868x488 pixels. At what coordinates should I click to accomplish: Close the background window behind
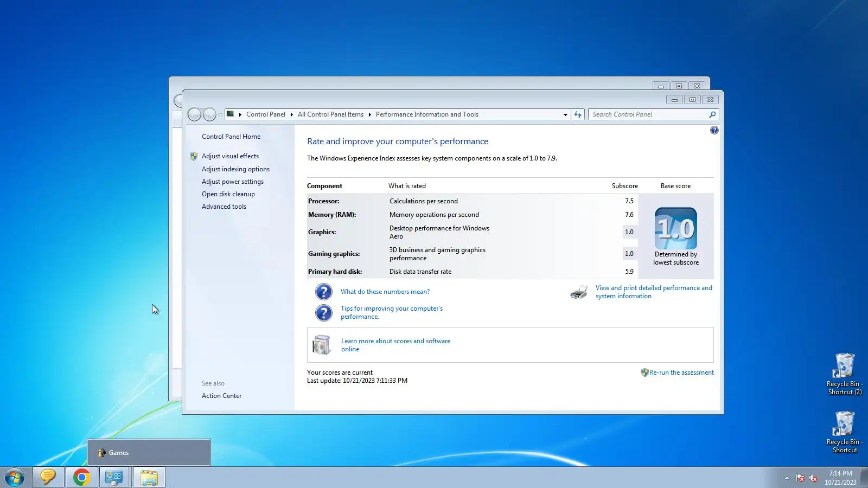pos(697,86)
